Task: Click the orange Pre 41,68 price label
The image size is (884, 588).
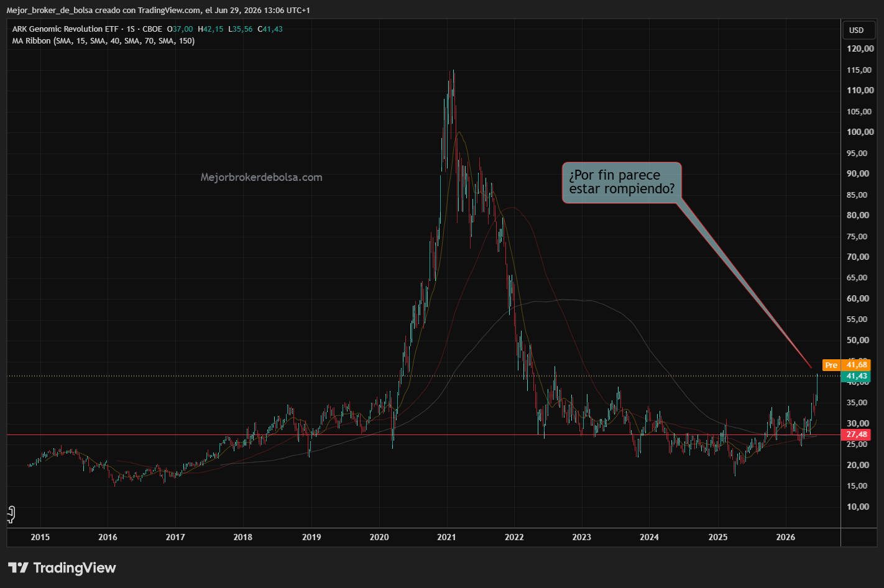Action: click(846, 365)
